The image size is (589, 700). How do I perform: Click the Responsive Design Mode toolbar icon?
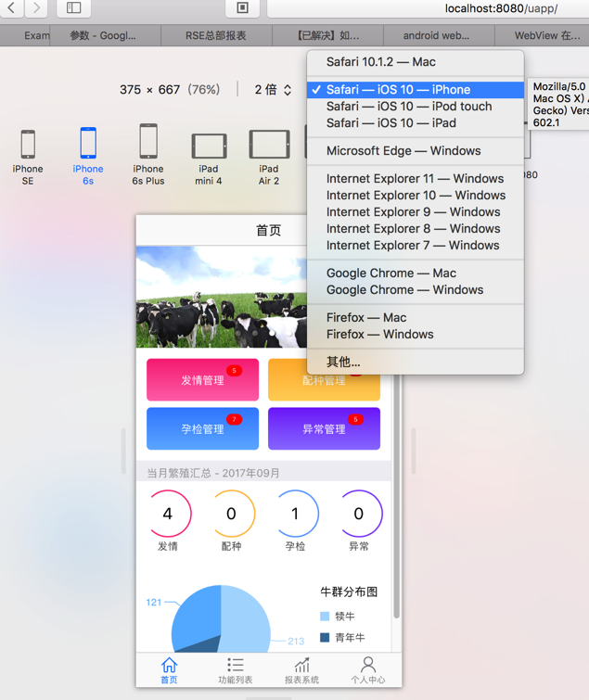tap(242, 7)
